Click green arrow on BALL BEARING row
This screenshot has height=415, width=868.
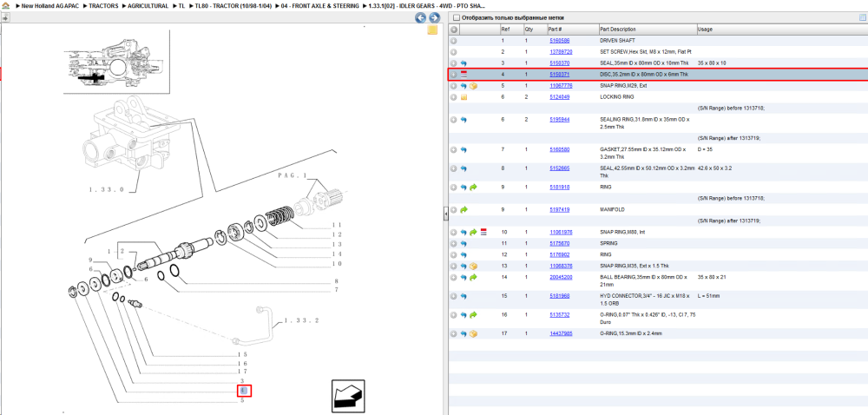click(x=473, y=277)
